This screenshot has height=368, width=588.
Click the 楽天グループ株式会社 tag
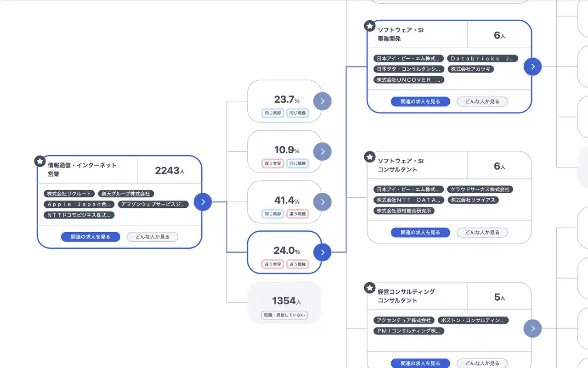(126, 194)
